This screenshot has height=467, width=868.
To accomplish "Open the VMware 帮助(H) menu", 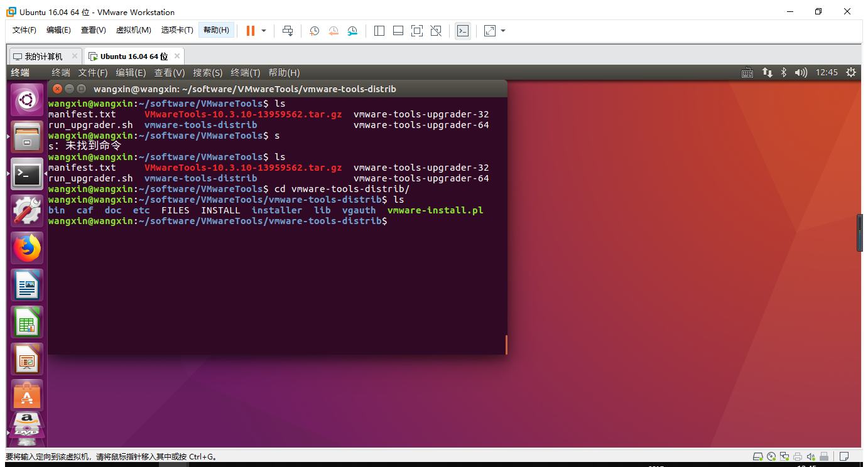I will [216, 30].
